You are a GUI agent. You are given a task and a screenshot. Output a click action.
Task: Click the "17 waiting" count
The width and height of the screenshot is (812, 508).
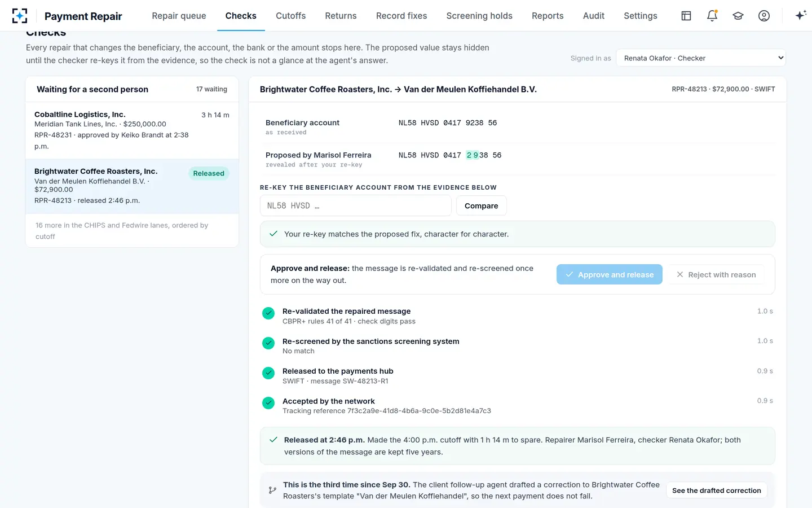(x=211, y=89)
